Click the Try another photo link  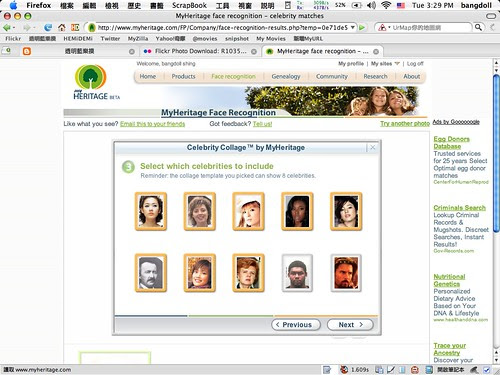405,124
